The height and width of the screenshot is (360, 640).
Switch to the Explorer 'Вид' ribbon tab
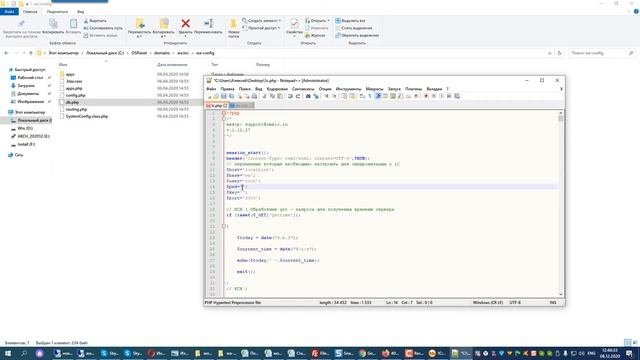pos(80,11)
